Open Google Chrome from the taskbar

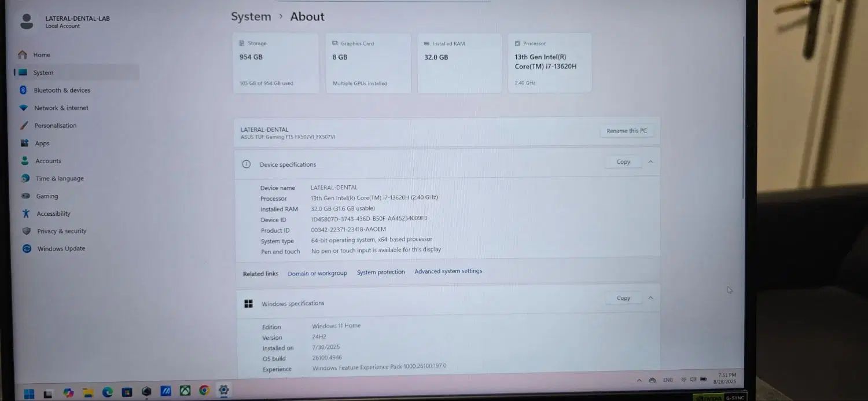(x=204, y=391)
